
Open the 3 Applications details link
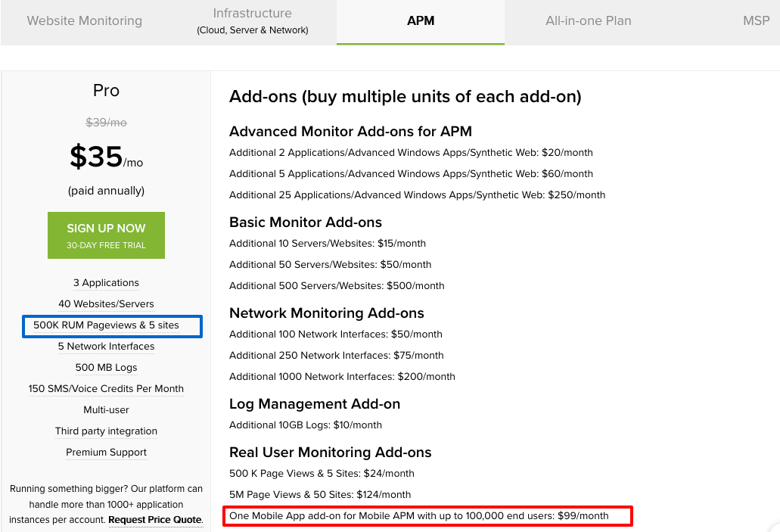[106, 282]
